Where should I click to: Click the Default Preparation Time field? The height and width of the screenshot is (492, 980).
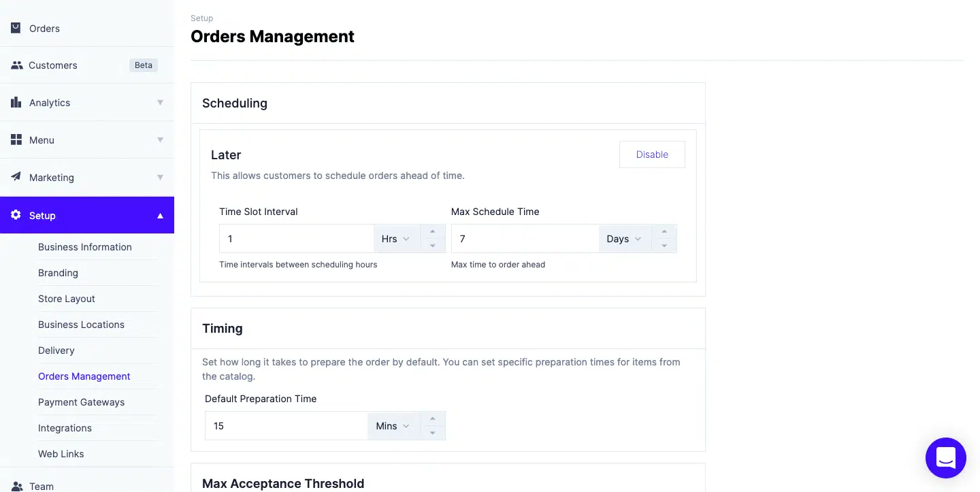(x=286, y=426)
